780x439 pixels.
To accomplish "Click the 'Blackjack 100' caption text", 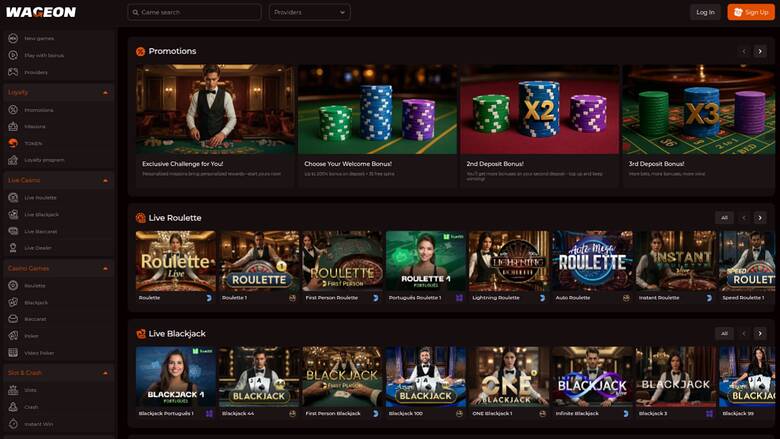I will [405, 414].
